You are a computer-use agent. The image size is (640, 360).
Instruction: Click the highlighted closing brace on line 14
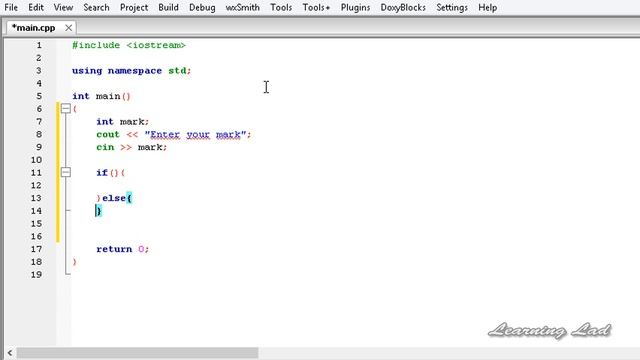coord(98,211)
